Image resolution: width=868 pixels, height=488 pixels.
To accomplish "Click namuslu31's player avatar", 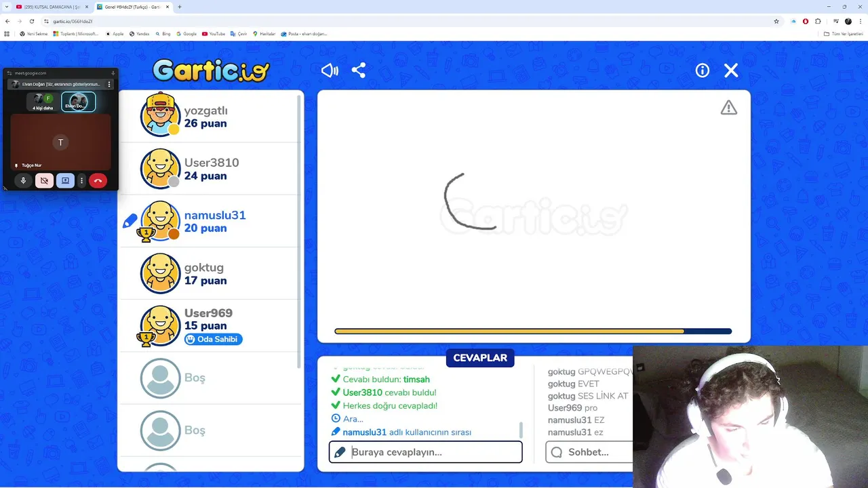I will (161, 221).
